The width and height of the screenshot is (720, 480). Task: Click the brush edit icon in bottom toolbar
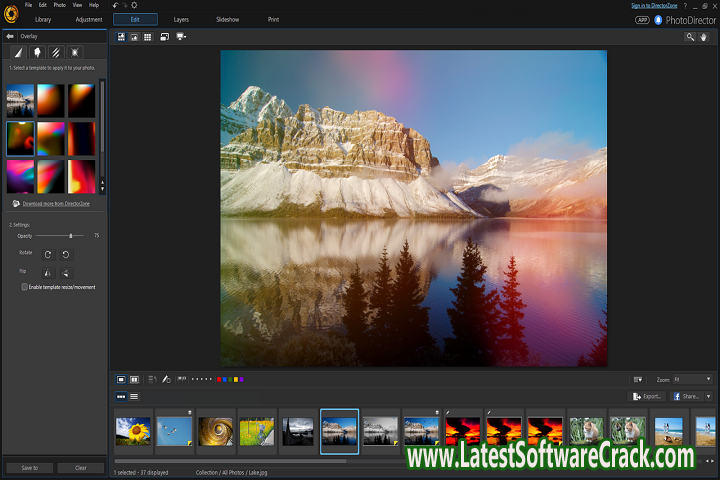166,379
